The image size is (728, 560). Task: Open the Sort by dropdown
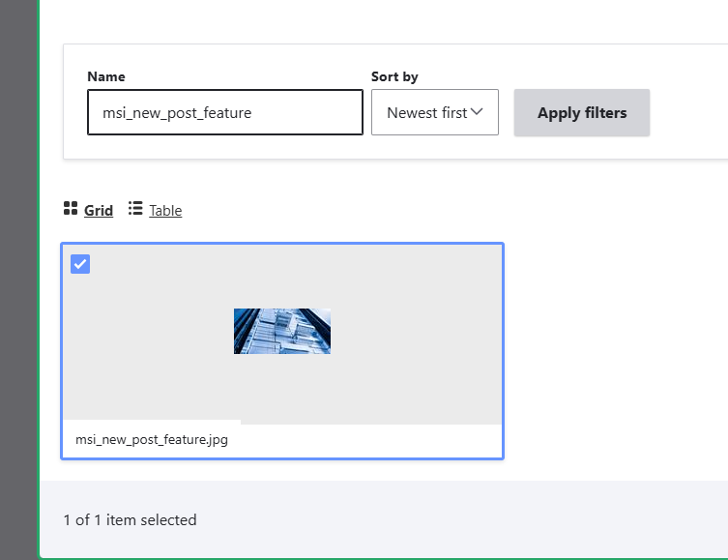pyautogui.click(x=434, y=112)
